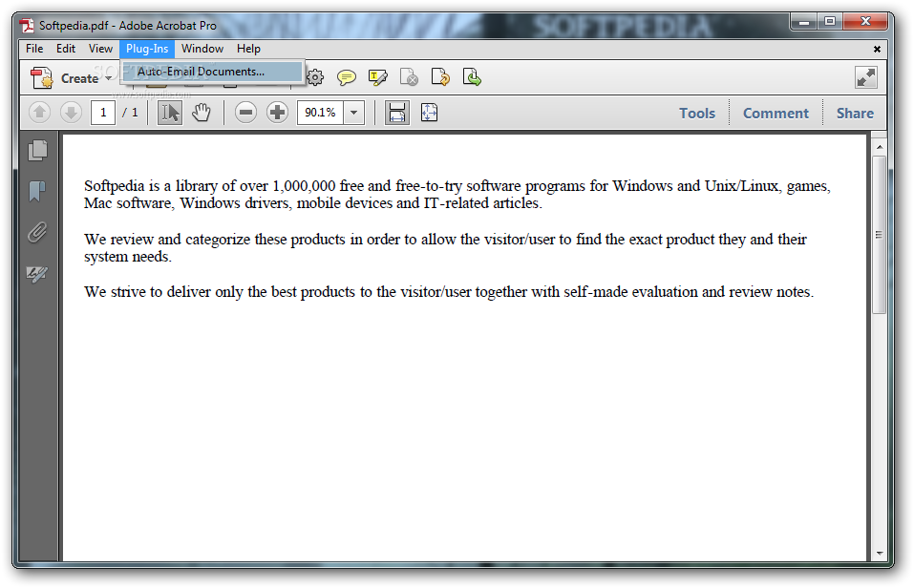This screenshot has height=588, width=914.
Task: Open the Create dropdown arrow
Action: point(109,78)
